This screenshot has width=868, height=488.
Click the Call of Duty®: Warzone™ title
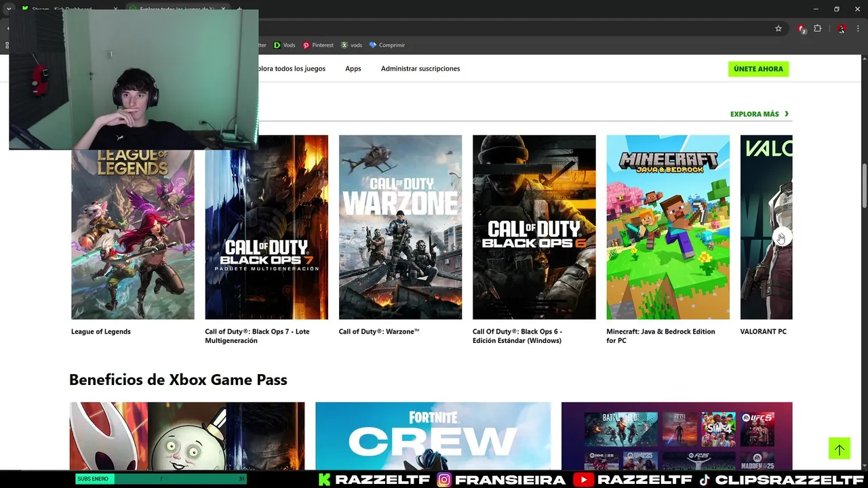coord(379,331)
